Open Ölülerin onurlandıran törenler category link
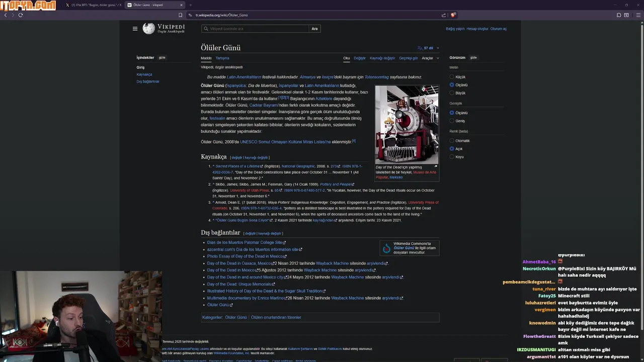Screen dimensions: 644x362 coord(276,317)
